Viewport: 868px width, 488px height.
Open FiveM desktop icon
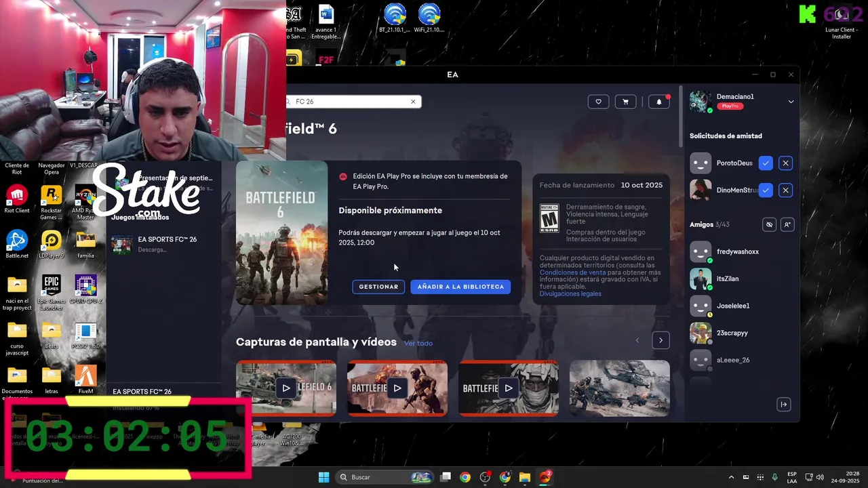coord(85,380)
